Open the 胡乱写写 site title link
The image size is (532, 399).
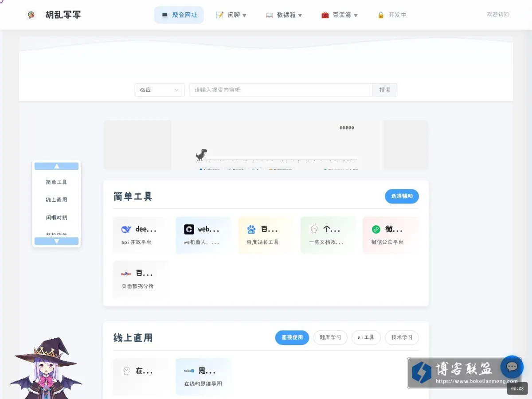pos(63,15)
